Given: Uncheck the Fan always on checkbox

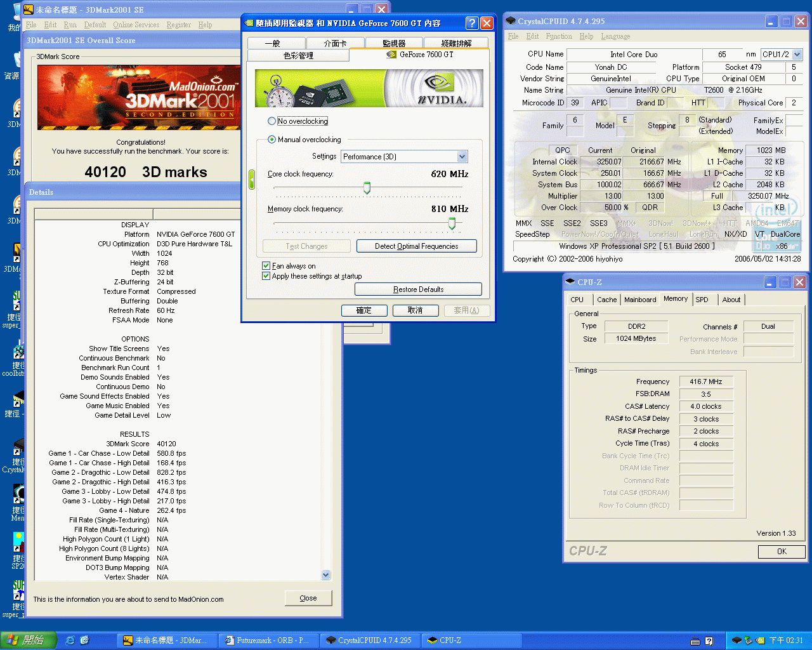Looking at the screenshot, I should (266, 266).
